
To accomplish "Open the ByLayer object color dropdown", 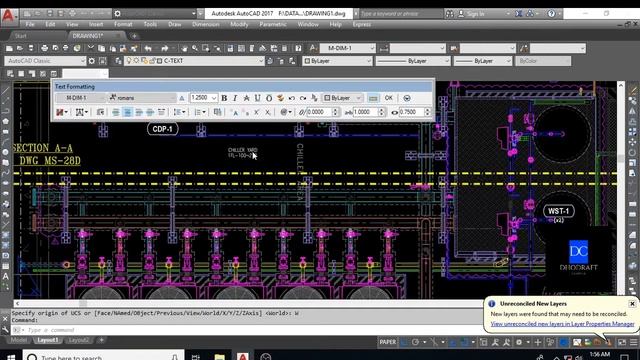I will [x=337, y=61].
